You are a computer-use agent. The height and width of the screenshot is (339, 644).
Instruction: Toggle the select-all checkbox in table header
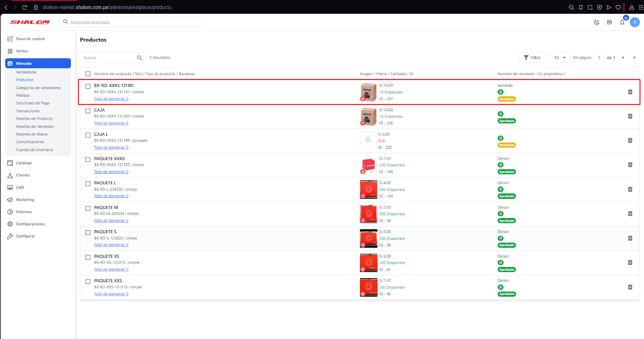coord(88,74)
